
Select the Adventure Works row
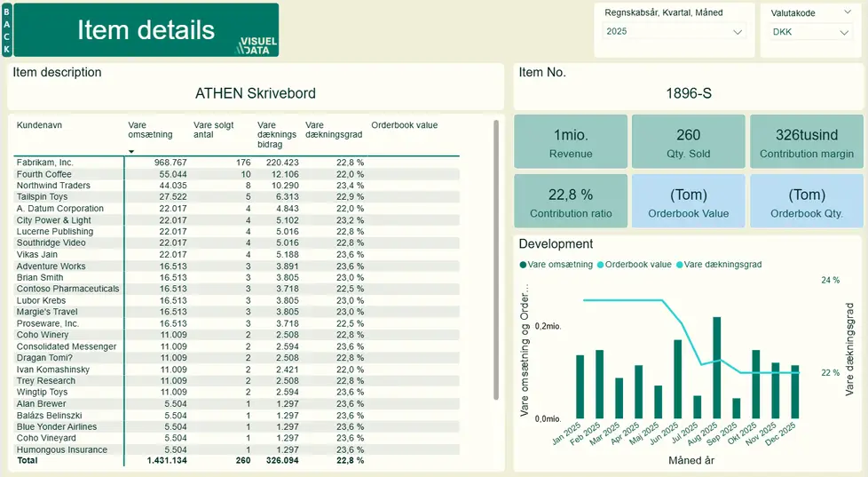pos(236,266)
